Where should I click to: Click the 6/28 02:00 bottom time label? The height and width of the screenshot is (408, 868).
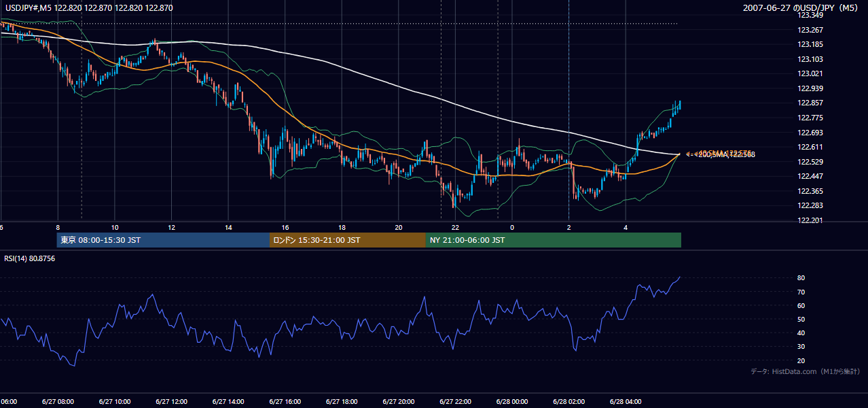[568, 401]
